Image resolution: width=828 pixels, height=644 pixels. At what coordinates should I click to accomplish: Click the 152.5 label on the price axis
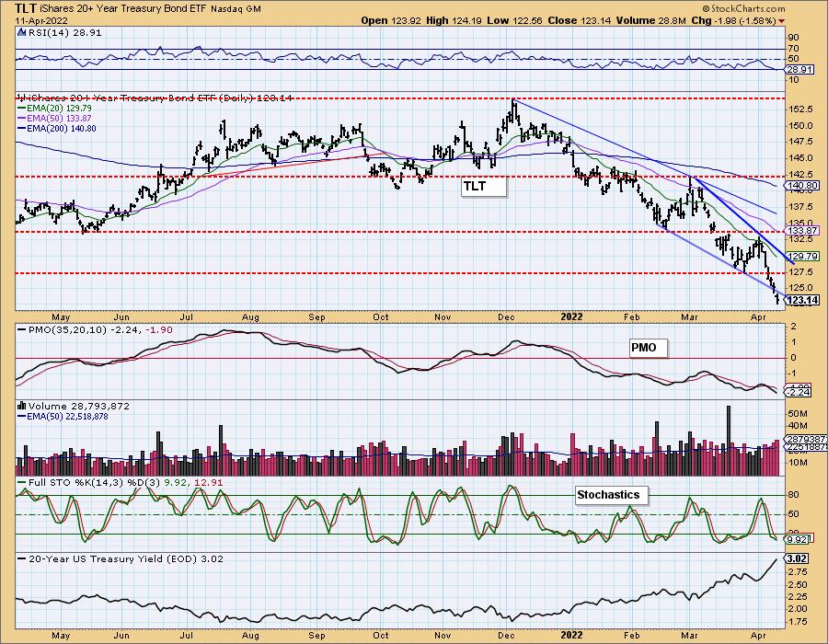[802, 109]
